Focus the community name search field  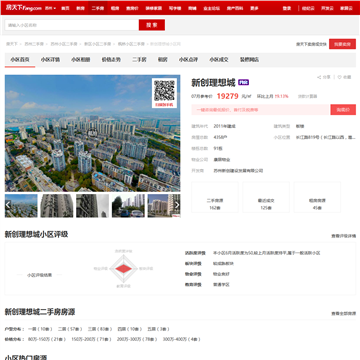pyautogui.click(x=72, y=25)
